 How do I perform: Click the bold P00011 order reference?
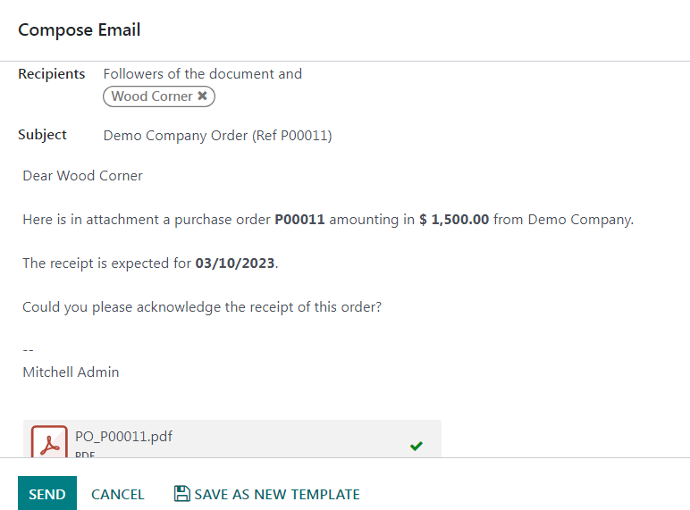pos(299,220)
